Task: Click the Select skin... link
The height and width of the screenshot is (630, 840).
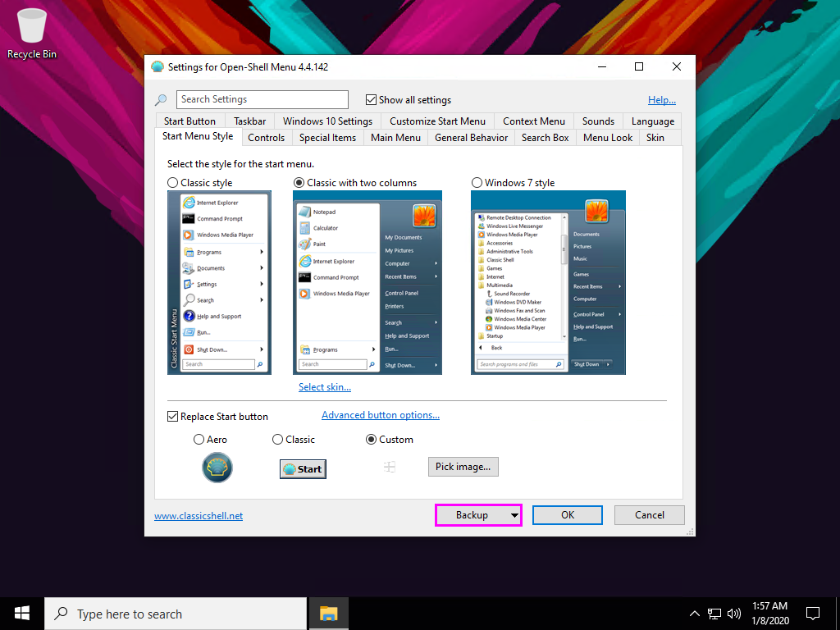Action: 325,387
